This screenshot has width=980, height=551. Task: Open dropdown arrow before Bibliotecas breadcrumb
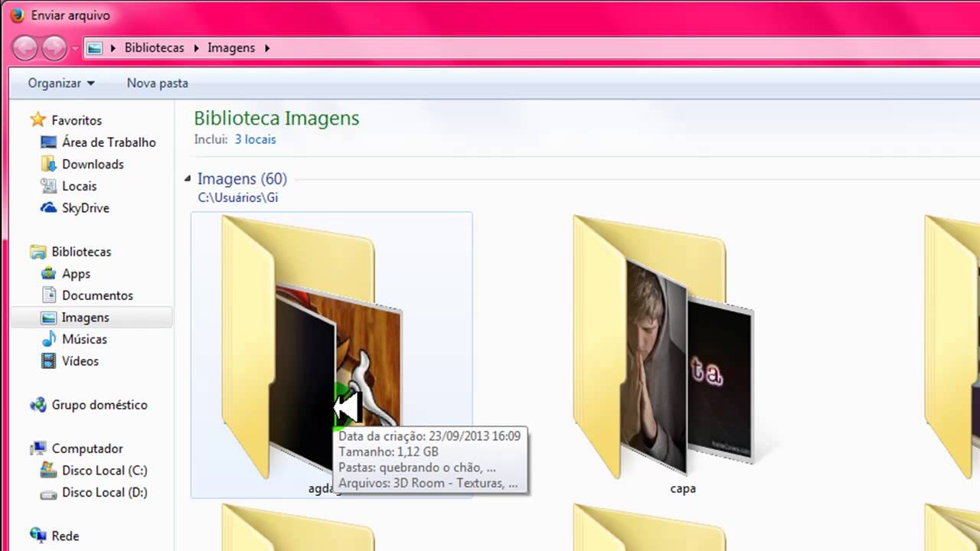pos(113,47)
